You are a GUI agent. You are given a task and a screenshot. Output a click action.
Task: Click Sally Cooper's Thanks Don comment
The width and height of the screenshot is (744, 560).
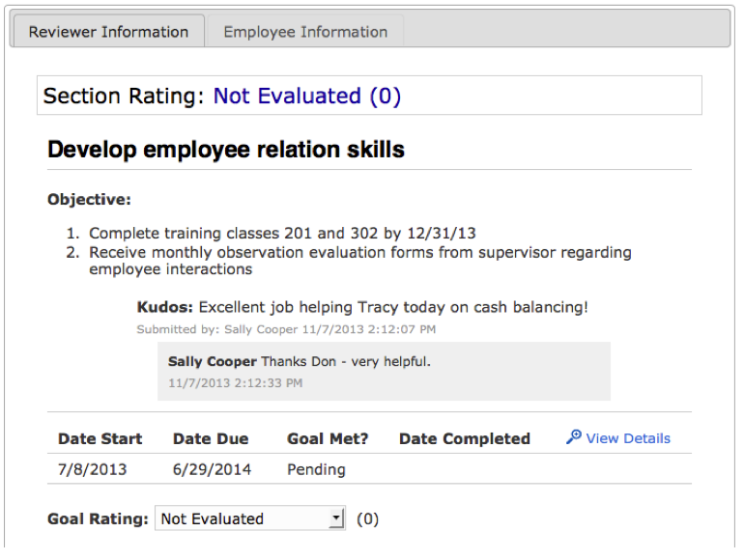[299, 361]
